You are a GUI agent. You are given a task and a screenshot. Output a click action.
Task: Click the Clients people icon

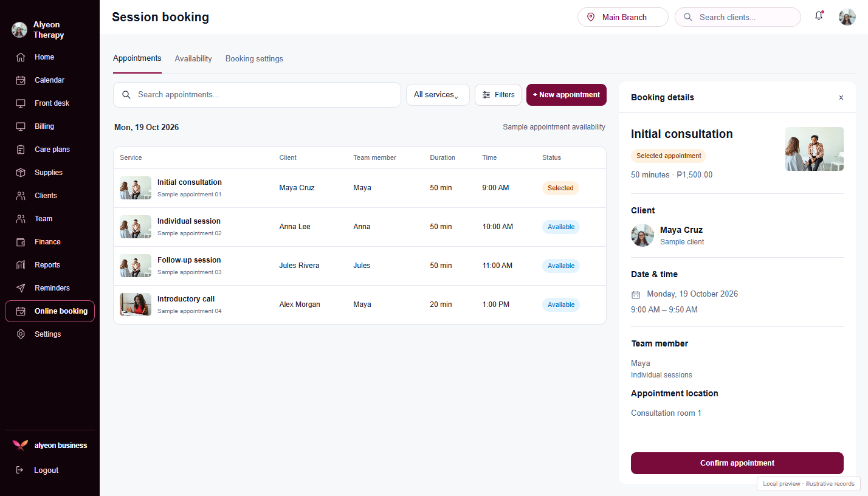coord(21,196)
